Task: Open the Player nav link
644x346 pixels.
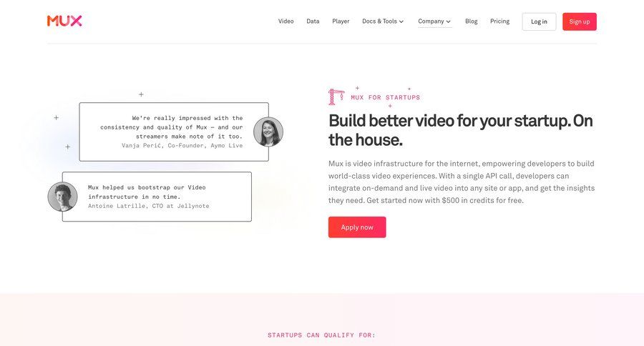Action: pos(341,21)
